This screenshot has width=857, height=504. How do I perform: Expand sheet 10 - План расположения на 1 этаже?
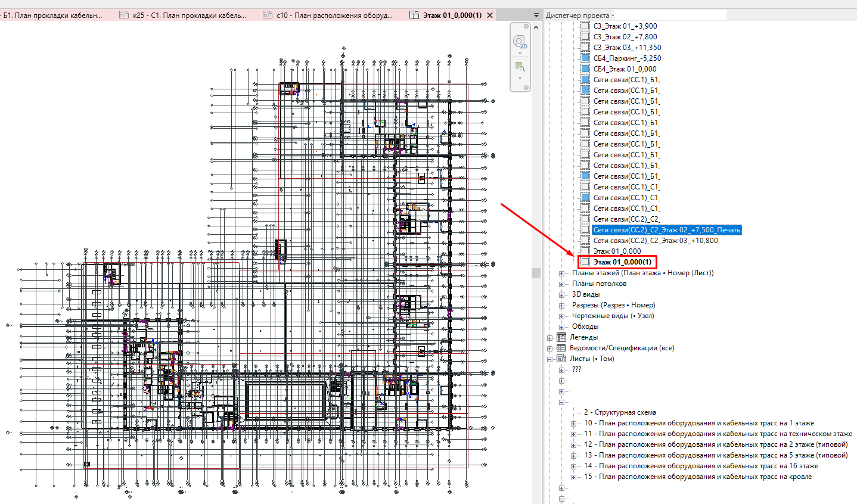click(x=573, y=424)
